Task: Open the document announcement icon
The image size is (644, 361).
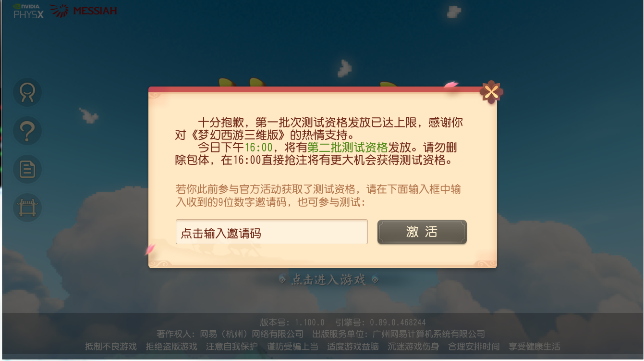Action: click(x=27, y=169)
